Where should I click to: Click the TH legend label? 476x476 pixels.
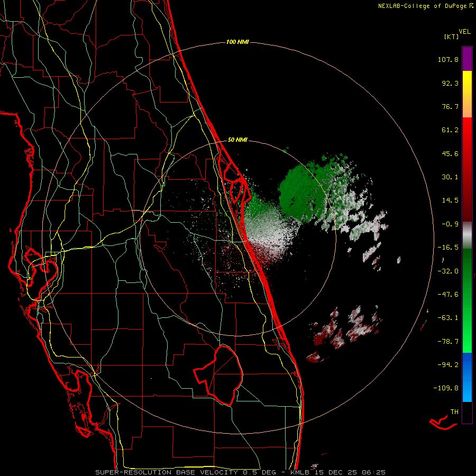pos(454,412)
